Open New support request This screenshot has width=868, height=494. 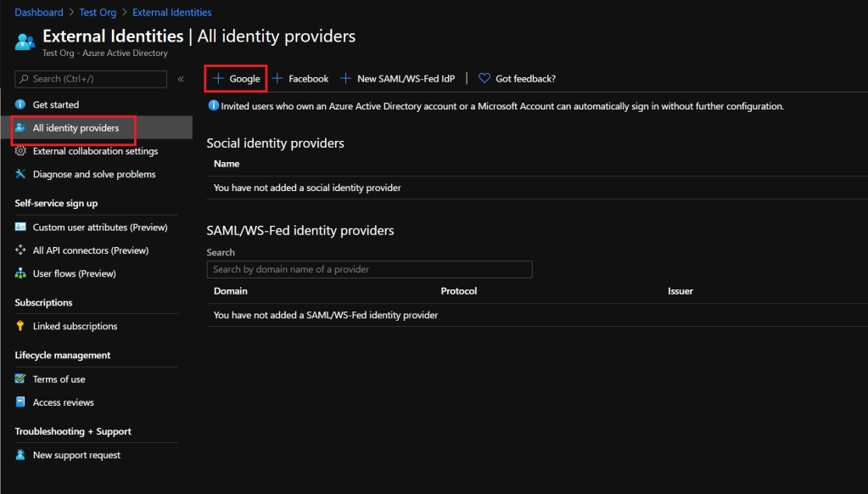(76, 455)
